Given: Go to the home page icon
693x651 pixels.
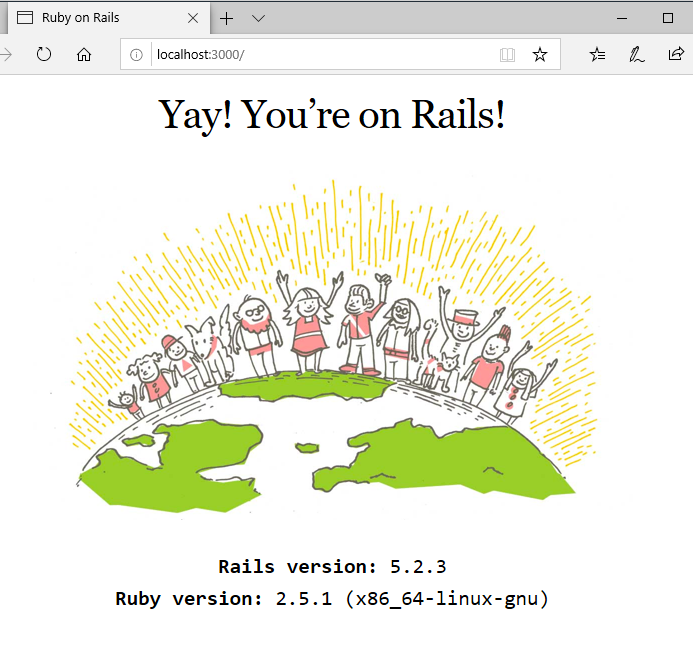Looking at the screenshot, I should 84,54.
